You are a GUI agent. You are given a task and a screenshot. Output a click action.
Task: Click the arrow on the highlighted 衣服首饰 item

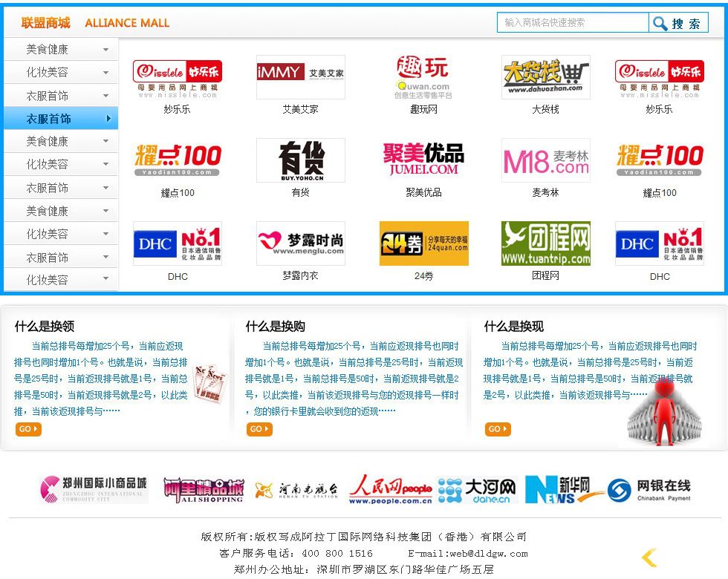point(108,119)
